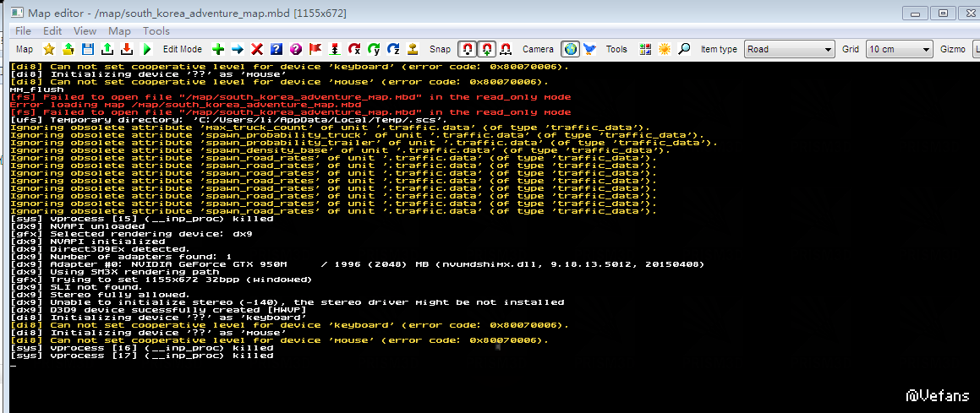Rotate around the X axis icon
980x413 pixels.
(x=354, y=49)
